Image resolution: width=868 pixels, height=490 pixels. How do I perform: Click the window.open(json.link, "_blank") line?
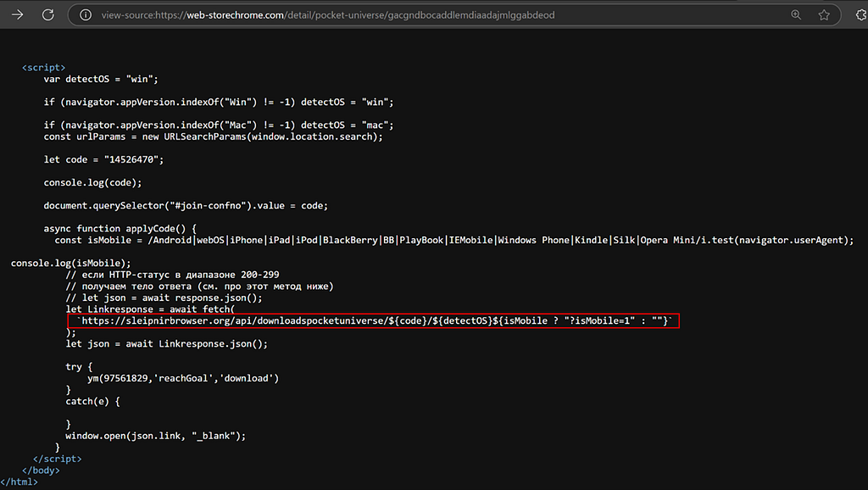[156, 436]
